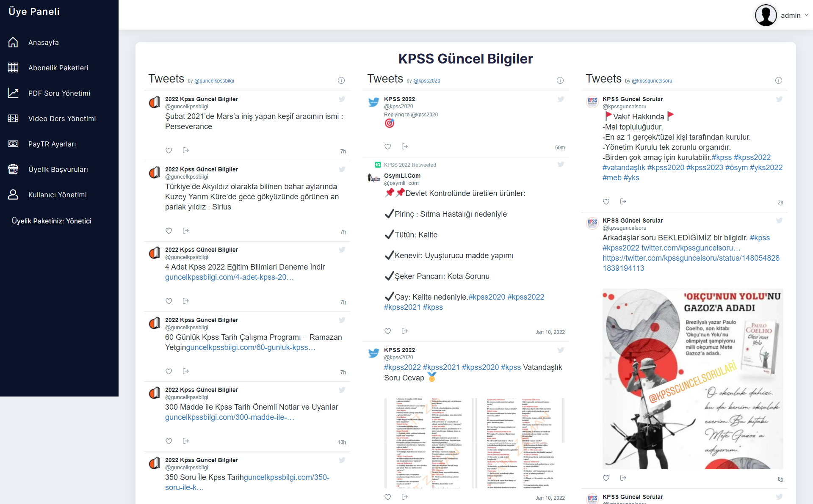Like the Vakıf Hakkında tweet
The image size is (813, 504).
(x=606, y=201)
